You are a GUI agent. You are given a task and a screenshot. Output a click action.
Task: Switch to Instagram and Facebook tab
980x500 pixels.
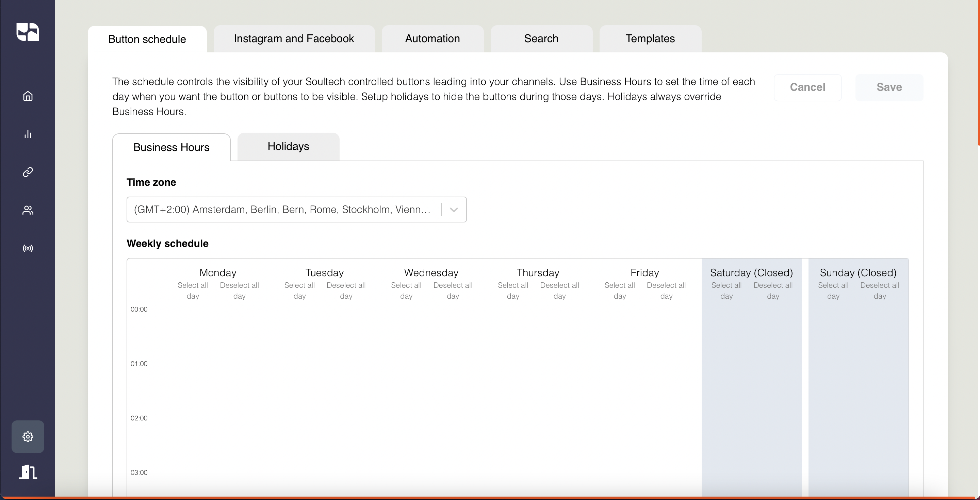294,39
